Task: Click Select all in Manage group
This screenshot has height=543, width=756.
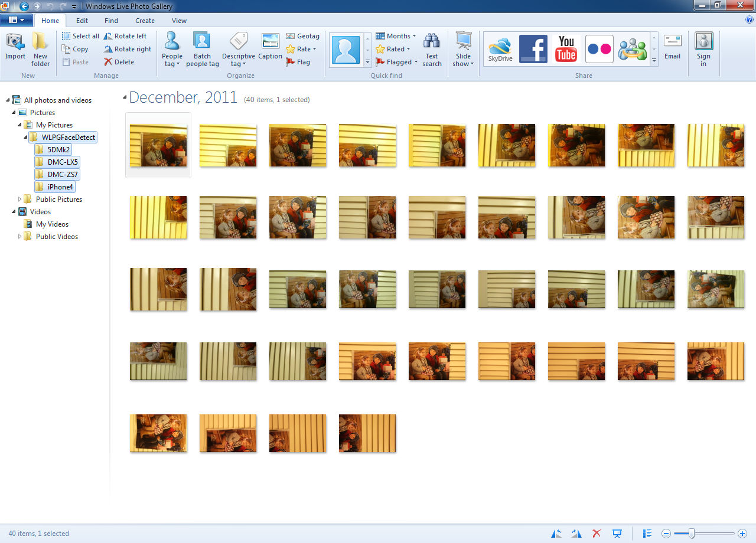Action: [x=80, y=36]
